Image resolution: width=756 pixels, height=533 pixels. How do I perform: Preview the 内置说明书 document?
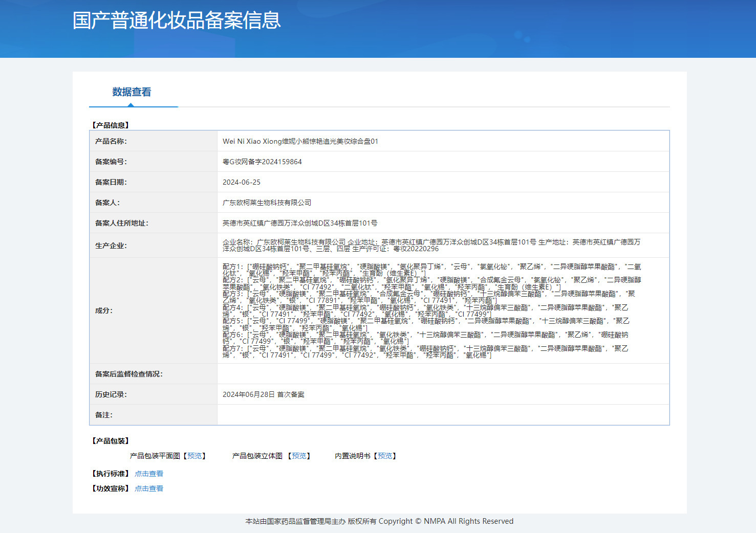[x=385, y=456]
